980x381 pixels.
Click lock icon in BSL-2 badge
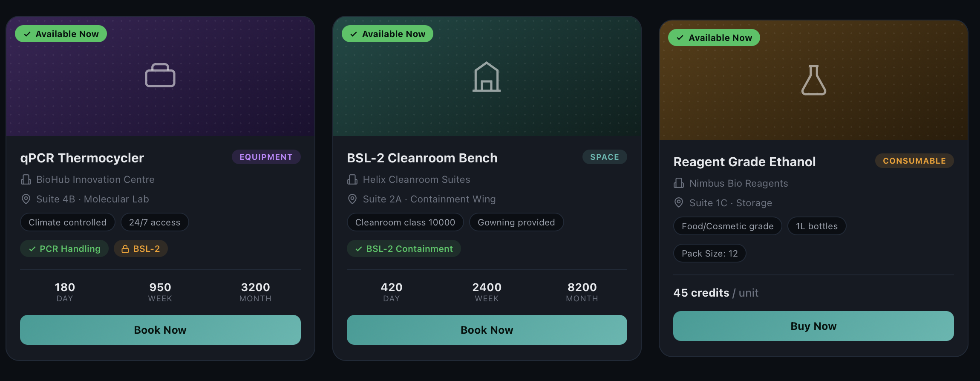(125, 249)
